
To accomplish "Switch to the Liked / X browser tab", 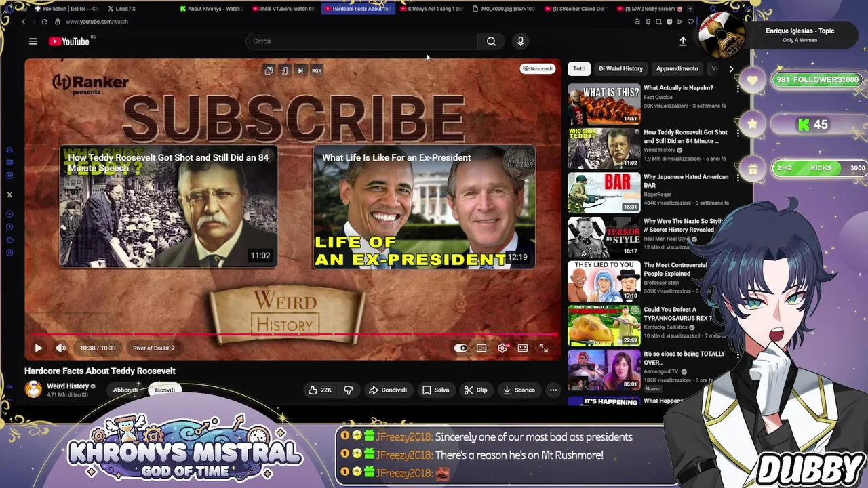I will tap(122, 9).
